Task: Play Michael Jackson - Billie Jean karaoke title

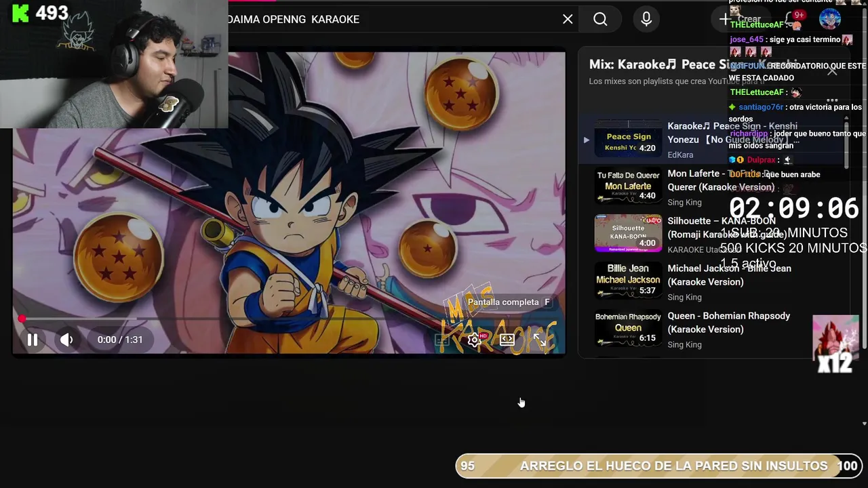Action: click(729, 275)
